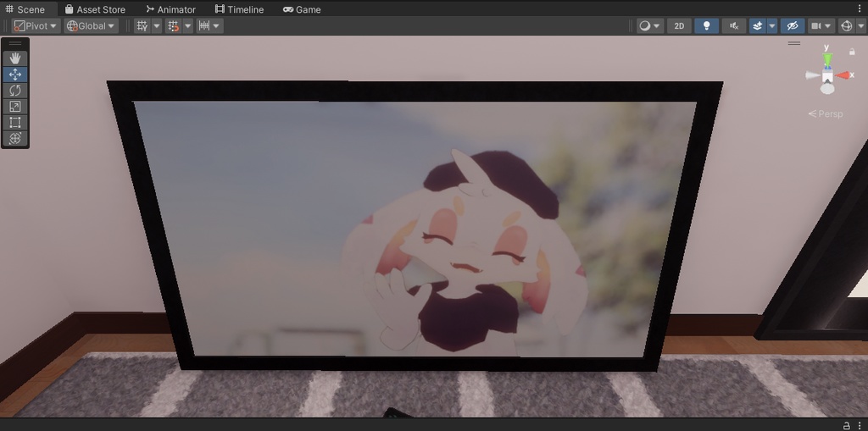
Task: Click the grey negative X axis cone
Action: (x=812, y=75)
